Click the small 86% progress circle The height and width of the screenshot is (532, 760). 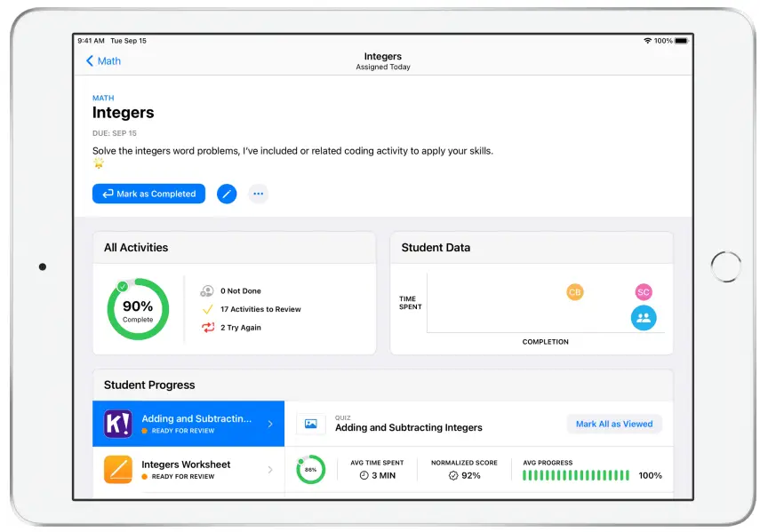coord(311,469)
